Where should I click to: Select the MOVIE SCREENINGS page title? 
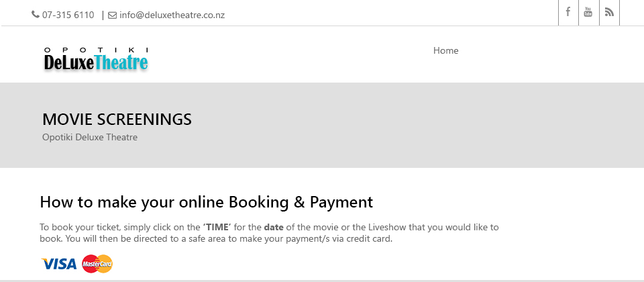coord(117,120)
